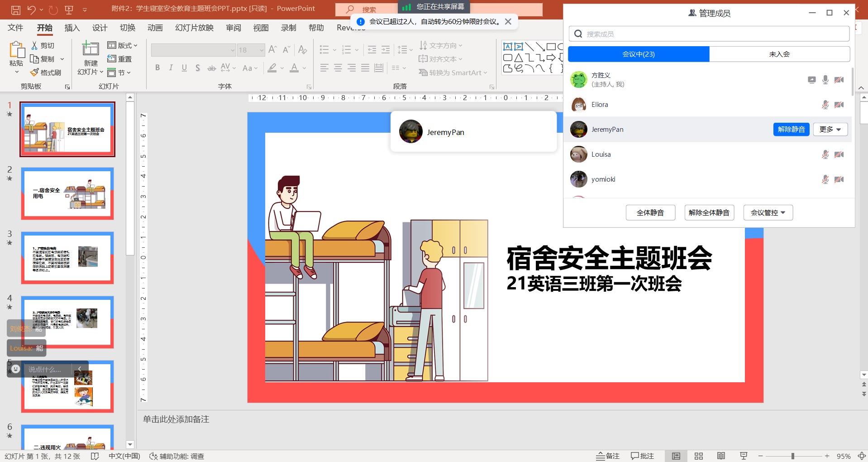Screen dimensions: 868x462
Task: Toggle Italic formatting button
Action: (x=171, y=68)
